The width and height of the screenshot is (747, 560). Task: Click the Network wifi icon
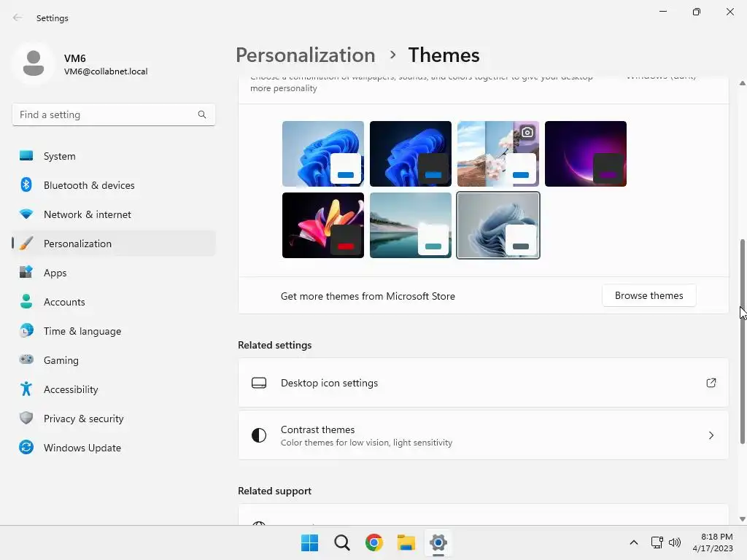(26, 214)
